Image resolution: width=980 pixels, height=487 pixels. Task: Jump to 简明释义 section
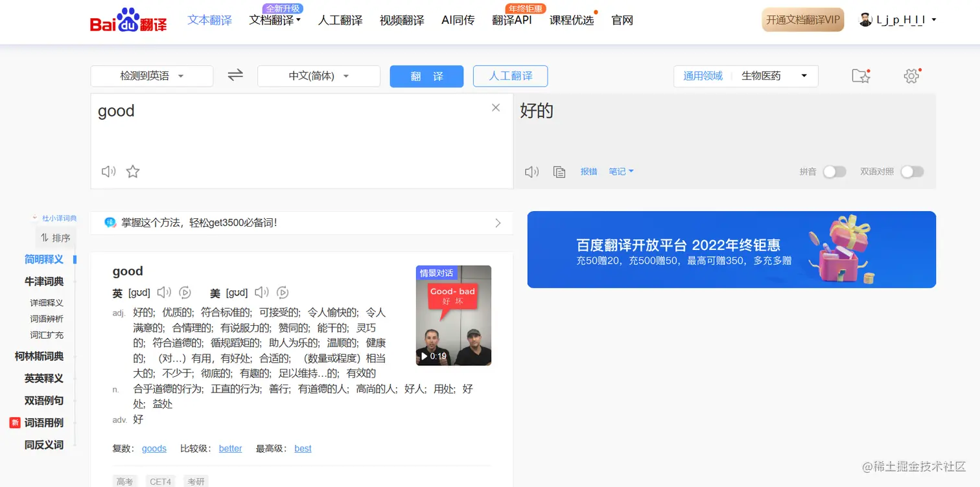[x=44, y=259]
